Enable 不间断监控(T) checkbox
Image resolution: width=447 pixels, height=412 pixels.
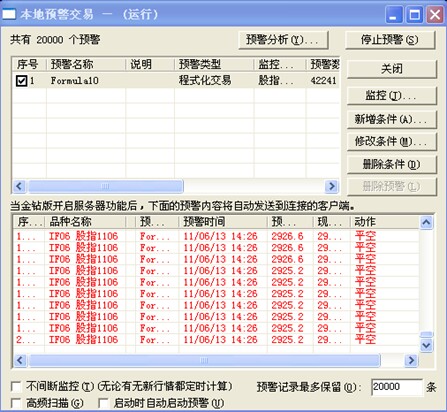coord(16,387)
